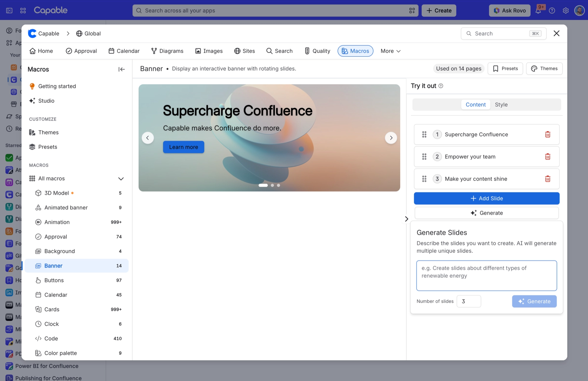Viewport: 588px width, 381px height.
Task: Collapse the All macros list
Action: tap(121, 179)
